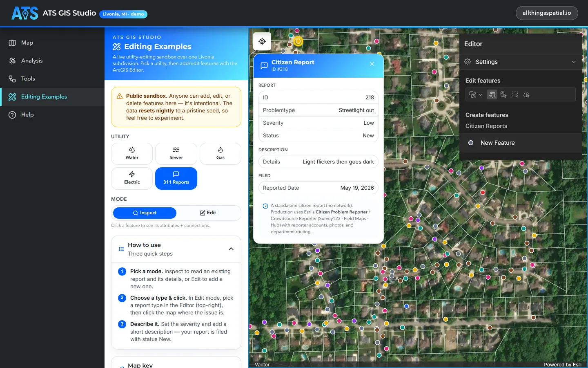Select the Gas utility
This screenshot has width=588, height=368.
point(220,154)
